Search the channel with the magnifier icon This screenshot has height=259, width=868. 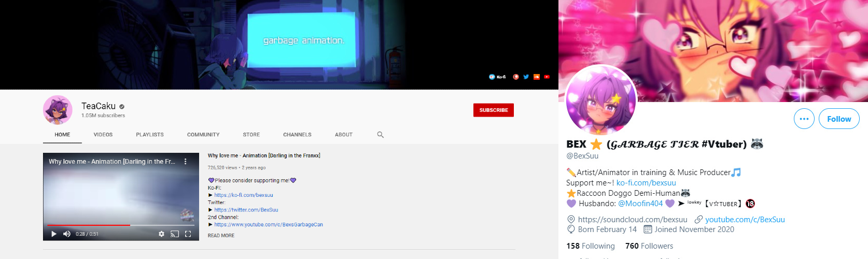(381, 135)
